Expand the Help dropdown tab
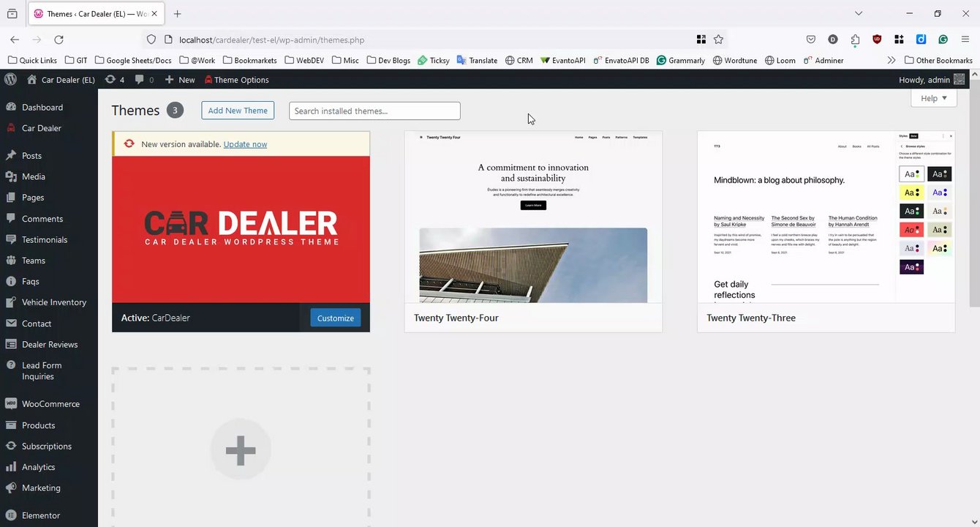This screenshot has height=527, width=980. (x=934, y=98)
